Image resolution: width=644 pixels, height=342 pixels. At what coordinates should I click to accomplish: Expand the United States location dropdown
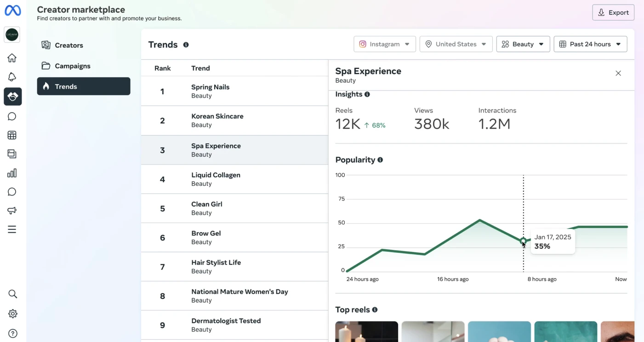point(456,44)
